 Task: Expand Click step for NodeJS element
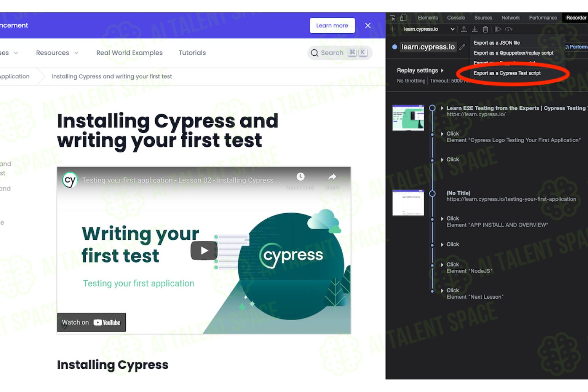(x=442, y=265)
